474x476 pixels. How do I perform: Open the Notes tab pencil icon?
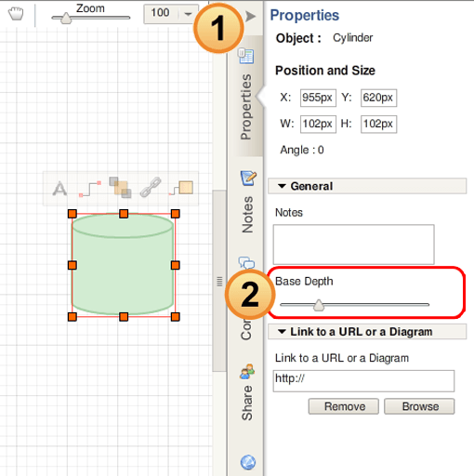point(248,178)
